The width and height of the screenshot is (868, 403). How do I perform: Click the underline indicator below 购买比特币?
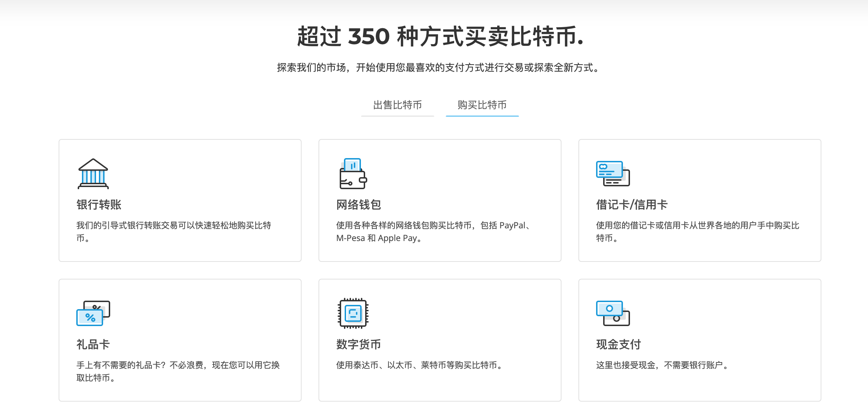(x=482, y=116)
